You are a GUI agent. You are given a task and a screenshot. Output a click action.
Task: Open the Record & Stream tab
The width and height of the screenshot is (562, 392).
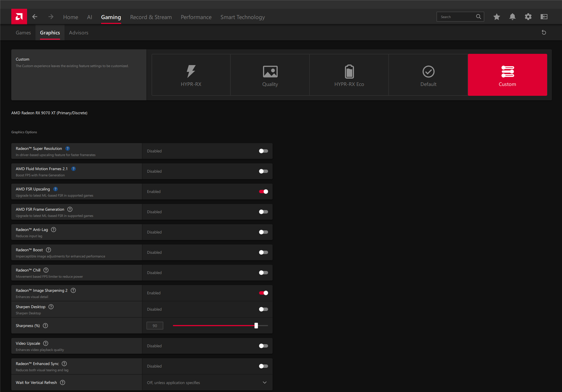pos(151,17)
